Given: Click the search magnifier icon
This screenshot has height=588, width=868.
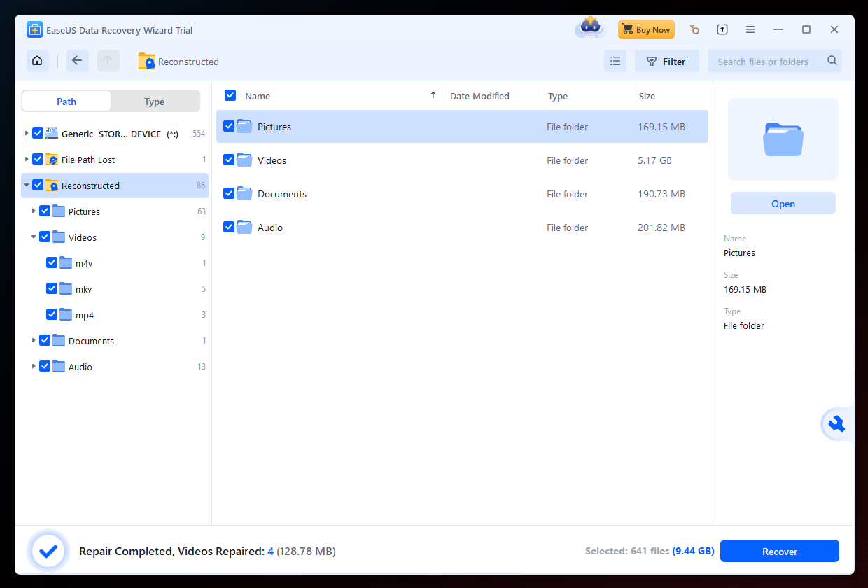Looking at the screenshot, I should 832,61.
